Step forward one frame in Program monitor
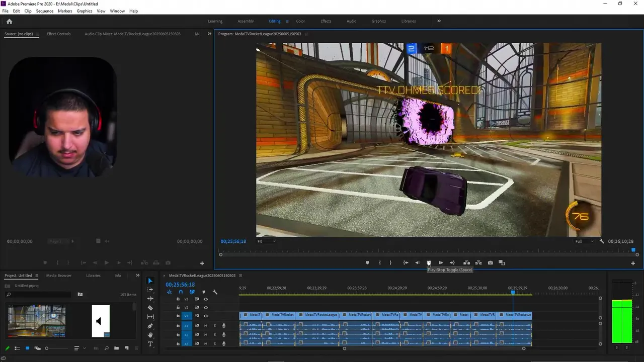 441,262
